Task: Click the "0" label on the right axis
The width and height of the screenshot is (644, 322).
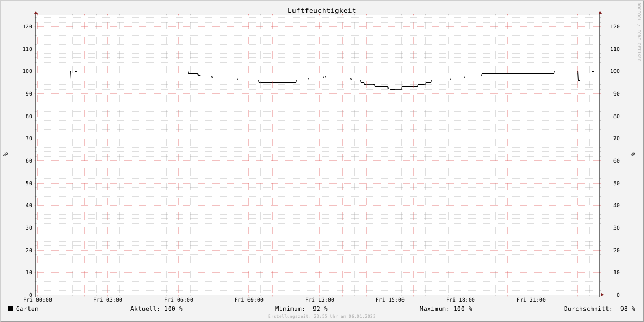Action: [618, 295]
